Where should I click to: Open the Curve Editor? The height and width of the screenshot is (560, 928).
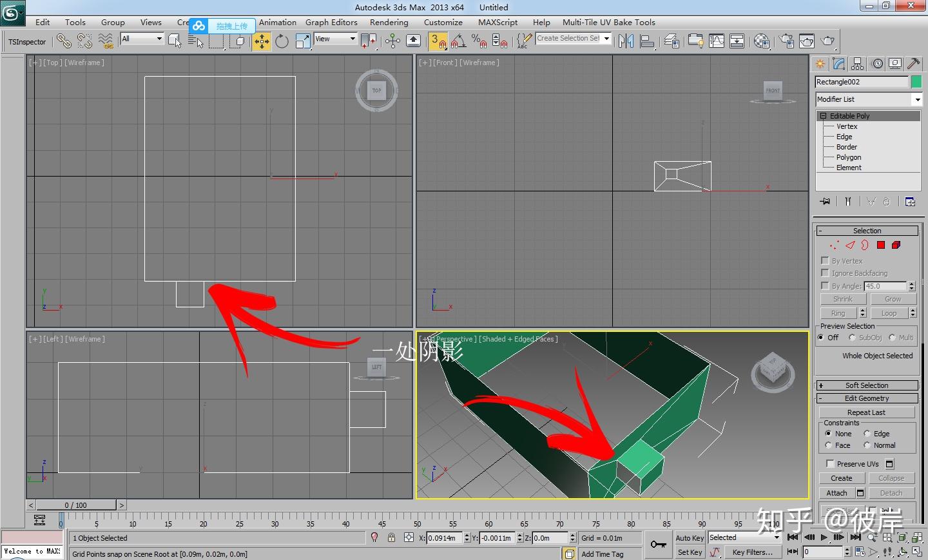[x=717, y=41]
